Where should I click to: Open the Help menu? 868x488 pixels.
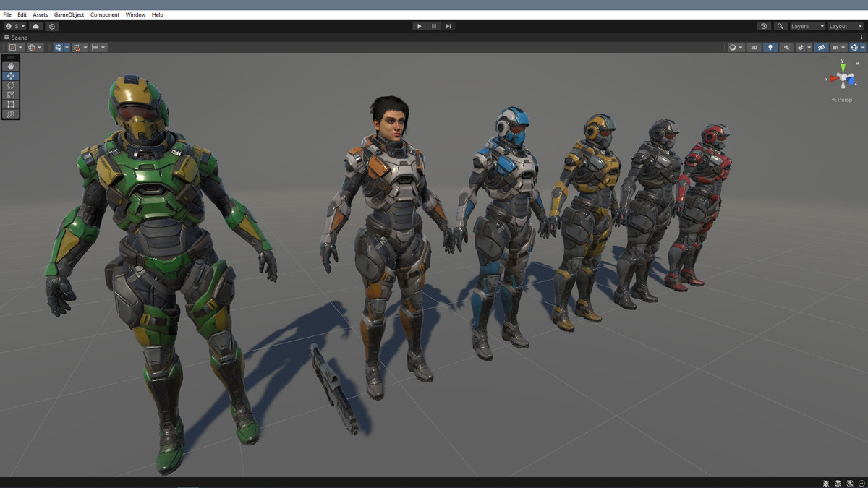tap(158, 14)
